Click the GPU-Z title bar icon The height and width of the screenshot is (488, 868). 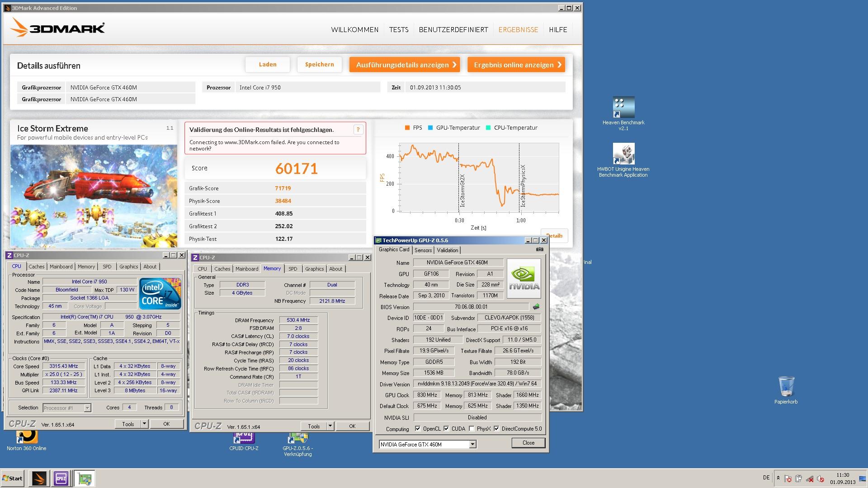[378, 240]
